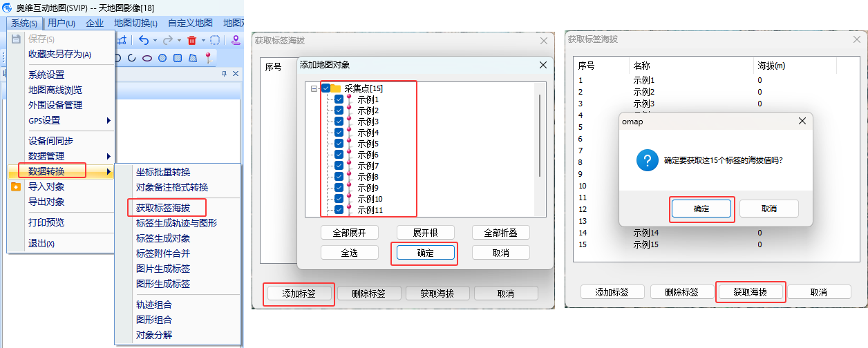Uncheck the 示例1 checkbox
This screenshot has height=348, width=868.
point(339,99)
